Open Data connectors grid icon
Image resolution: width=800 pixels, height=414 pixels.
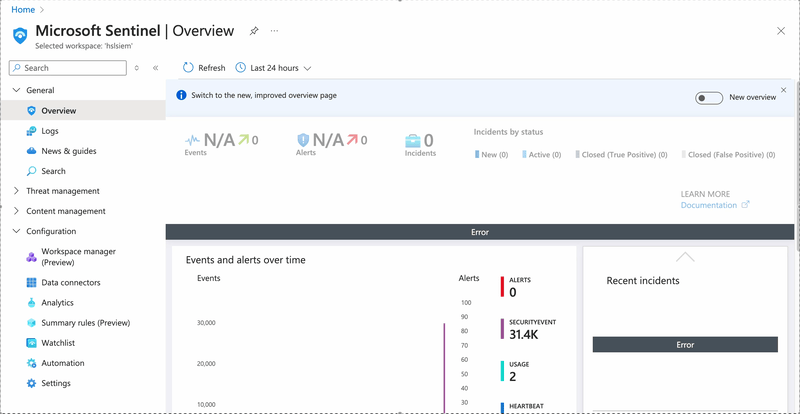32,282
